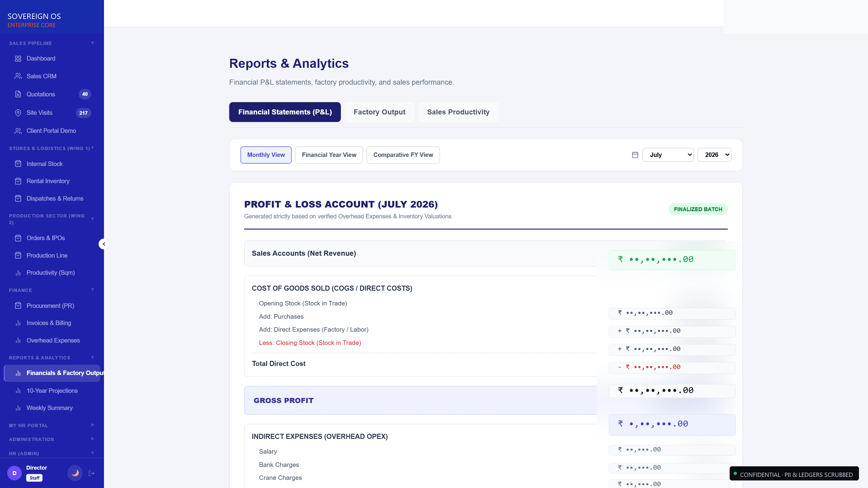Select the Comparative FY View button
Viewport: 868px width, 488px height.
click(403, 155)
